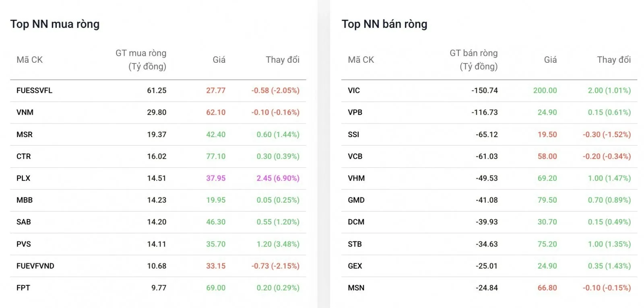Click net sell value -150.74
The image size is (644, 308).
(x=485, y=90)
